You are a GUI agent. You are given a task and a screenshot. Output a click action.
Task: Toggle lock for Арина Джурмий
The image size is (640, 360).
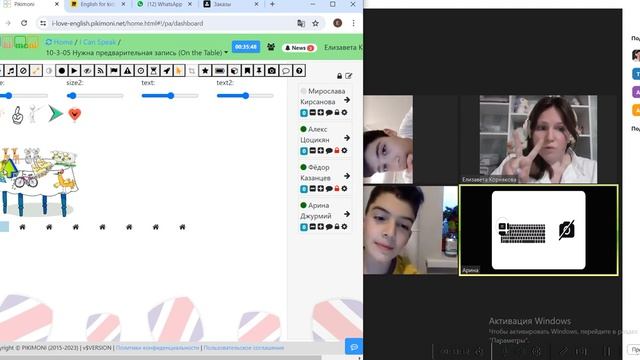coord(337,227)
